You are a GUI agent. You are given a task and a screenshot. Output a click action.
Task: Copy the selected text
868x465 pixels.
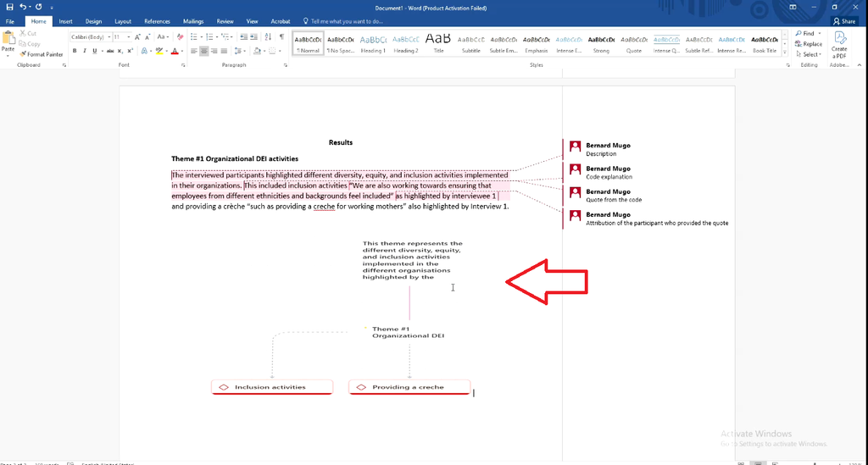point(30,44)
